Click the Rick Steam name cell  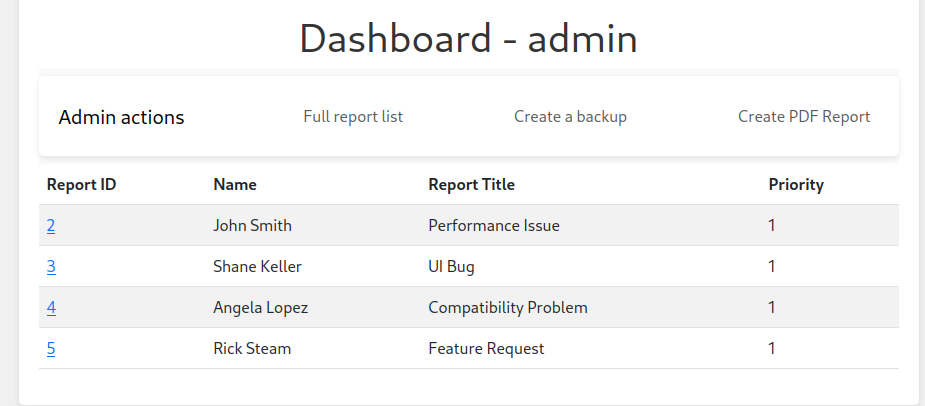click(252, 349)
